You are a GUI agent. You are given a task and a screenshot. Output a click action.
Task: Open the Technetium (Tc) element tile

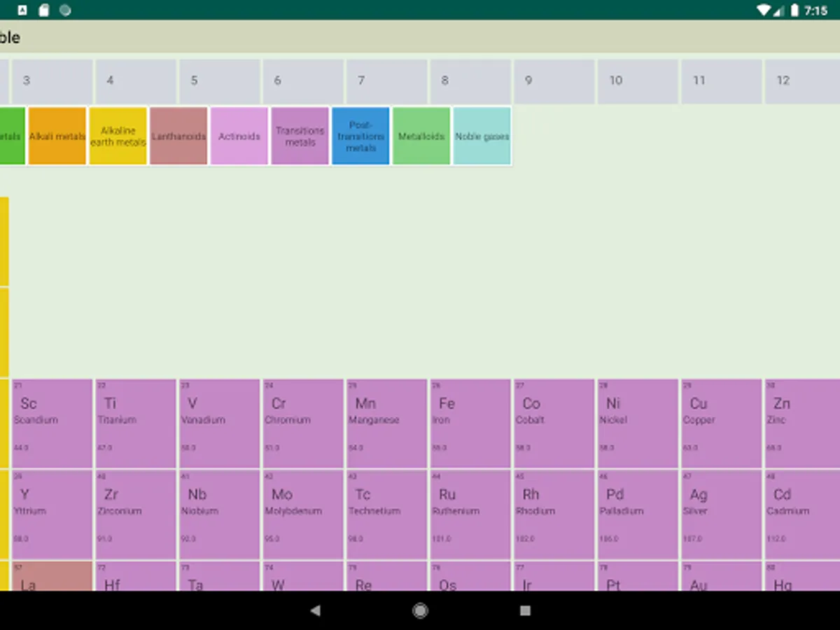tap(387, 514)
